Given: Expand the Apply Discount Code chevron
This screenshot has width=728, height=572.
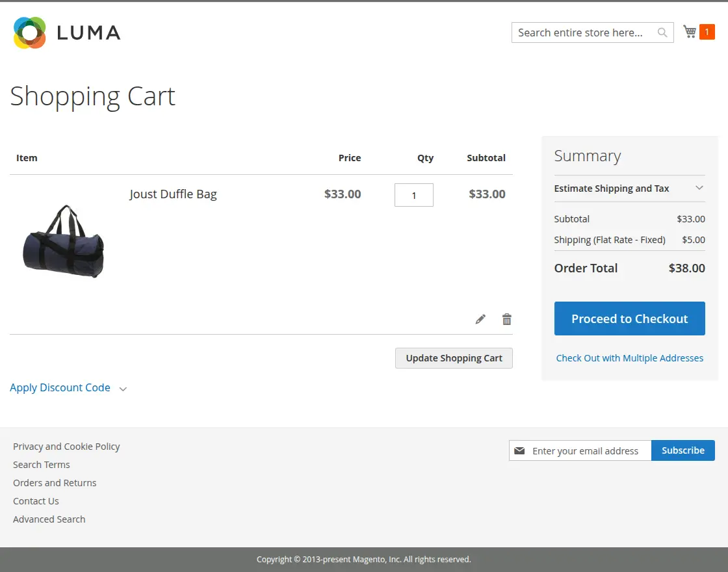Looking at the screenshot, I should tap(123, 389).
